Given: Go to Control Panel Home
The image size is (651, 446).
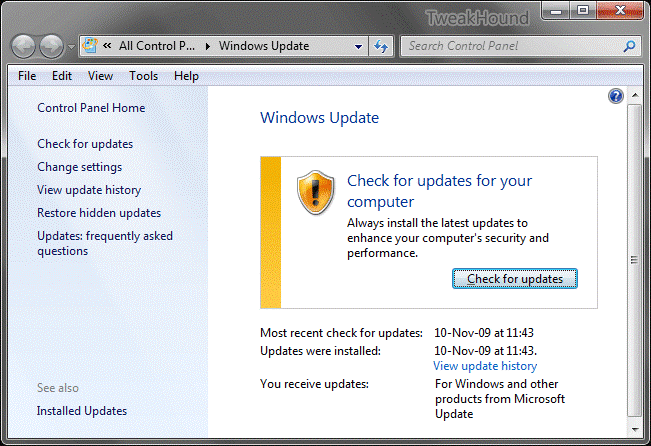Looking at the screenshot, I should [91, 108].
